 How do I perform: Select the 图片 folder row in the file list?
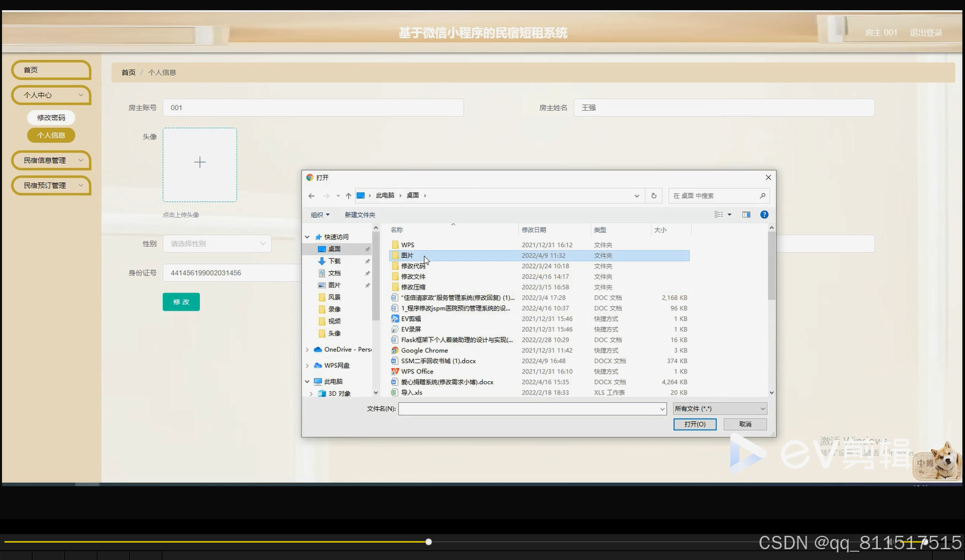pyautogui.click(x=539, y=256)
